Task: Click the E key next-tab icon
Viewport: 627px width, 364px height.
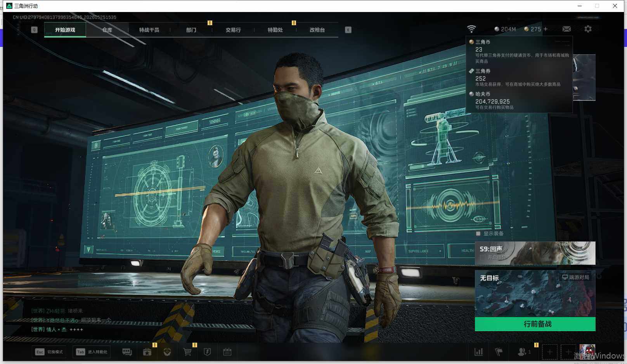Action: [348, 30]
